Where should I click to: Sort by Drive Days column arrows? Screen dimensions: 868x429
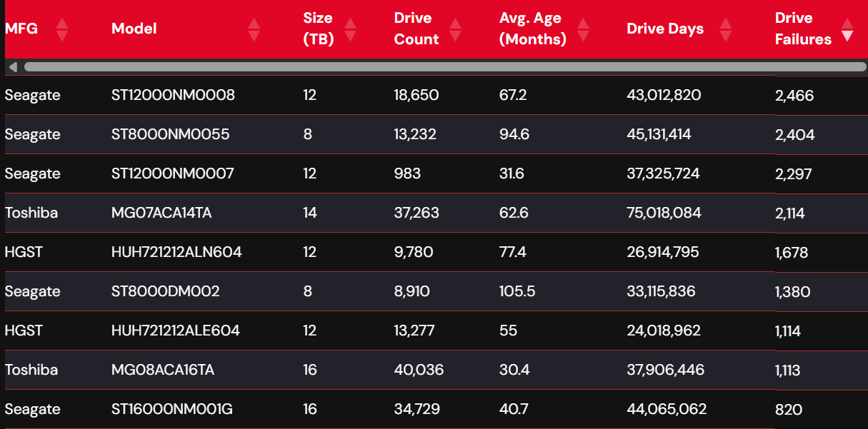tap(726, 29)
